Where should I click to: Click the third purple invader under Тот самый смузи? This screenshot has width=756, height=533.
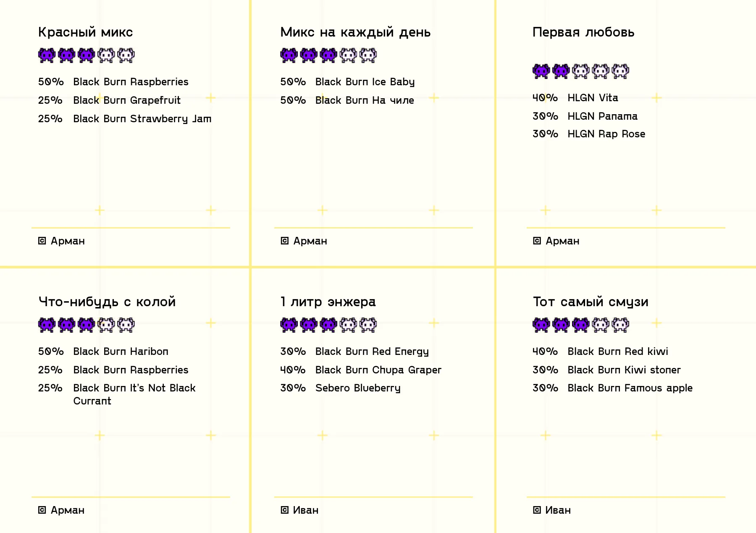pyautogui.click(x=581, y=325)
